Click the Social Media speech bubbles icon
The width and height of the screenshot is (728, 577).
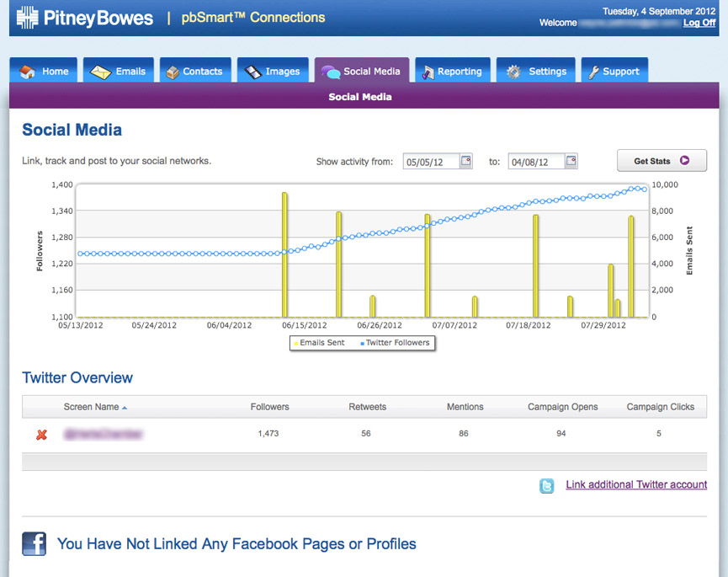(x=331, y=72)
